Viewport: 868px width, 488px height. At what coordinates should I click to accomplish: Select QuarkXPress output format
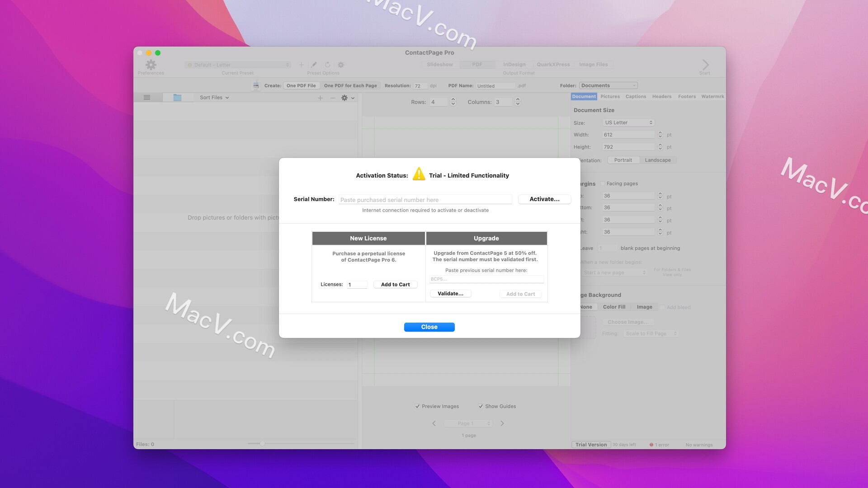click(x=553, y=65)
